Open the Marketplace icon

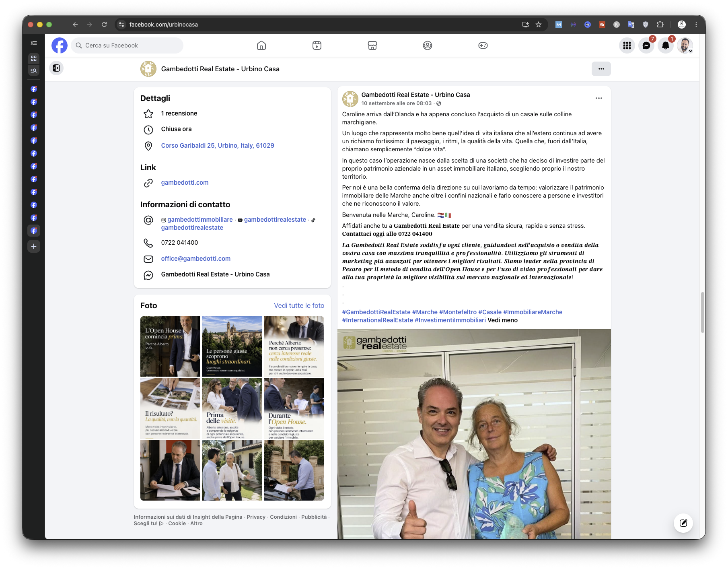[x=372, y=45]
